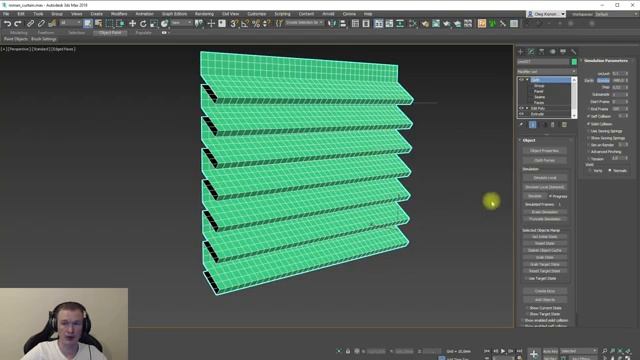Open the Material Editor icon
This screenshot has height=360, width=640.
pos(425,24)
